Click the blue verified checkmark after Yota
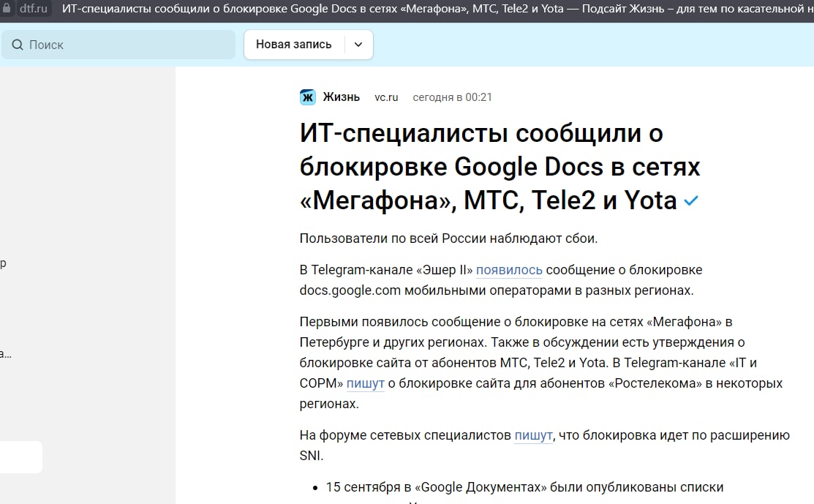Screen dimensions: 814x504 [x=691, y=200]
